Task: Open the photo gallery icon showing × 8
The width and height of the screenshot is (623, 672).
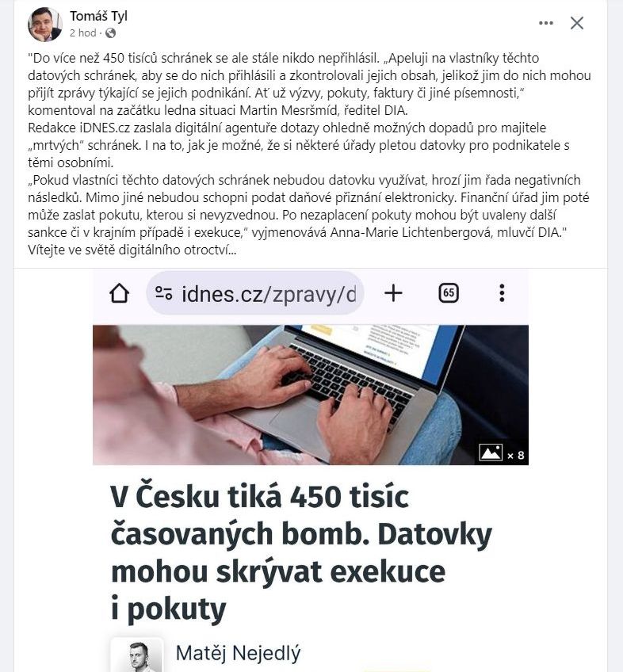Action: (x=503, y=453)
